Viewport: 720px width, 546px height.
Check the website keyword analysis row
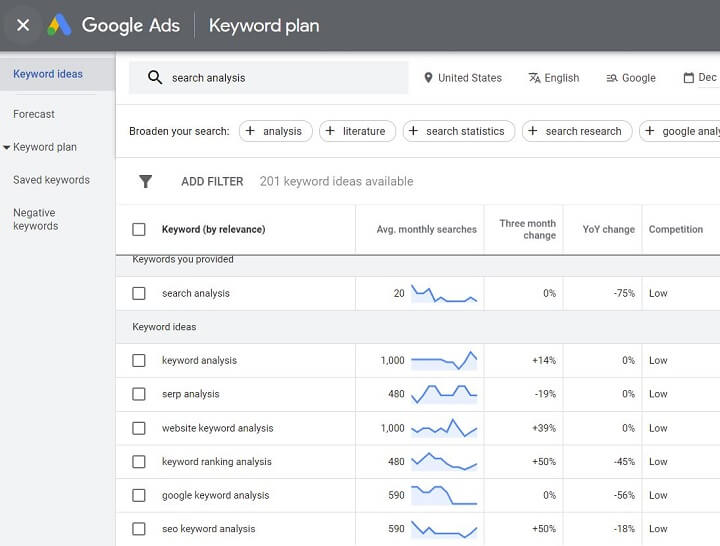click(139, 428)
